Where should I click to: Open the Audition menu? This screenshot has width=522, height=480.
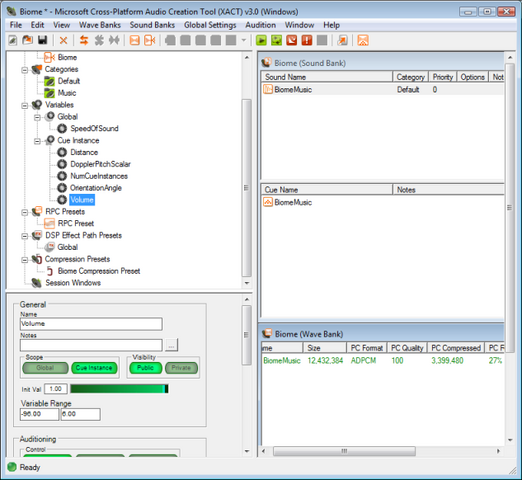click(260, 25)
